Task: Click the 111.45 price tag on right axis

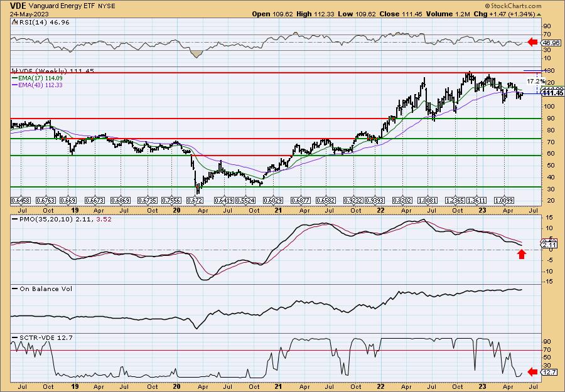Action: click(553, 93)
